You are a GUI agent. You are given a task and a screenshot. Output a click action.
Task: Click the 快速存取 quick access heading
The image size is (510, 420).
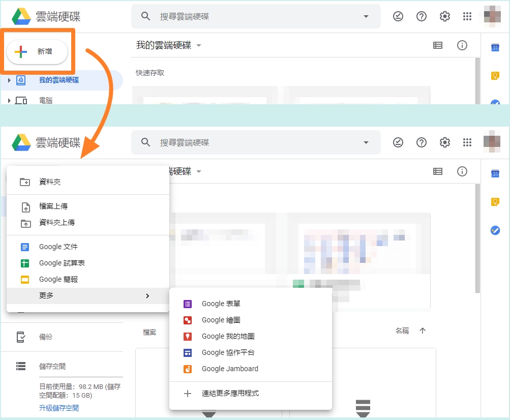(150, 73)
